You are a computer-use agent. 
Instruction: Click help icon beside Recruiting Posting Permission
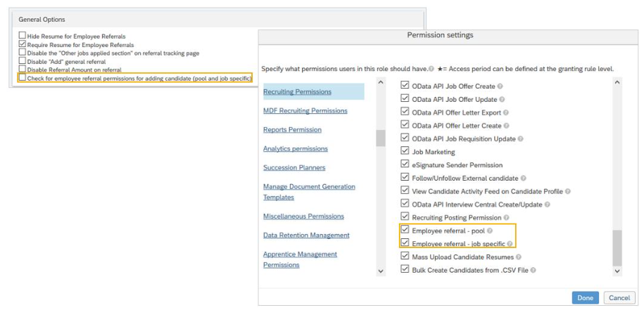(507, 218)
